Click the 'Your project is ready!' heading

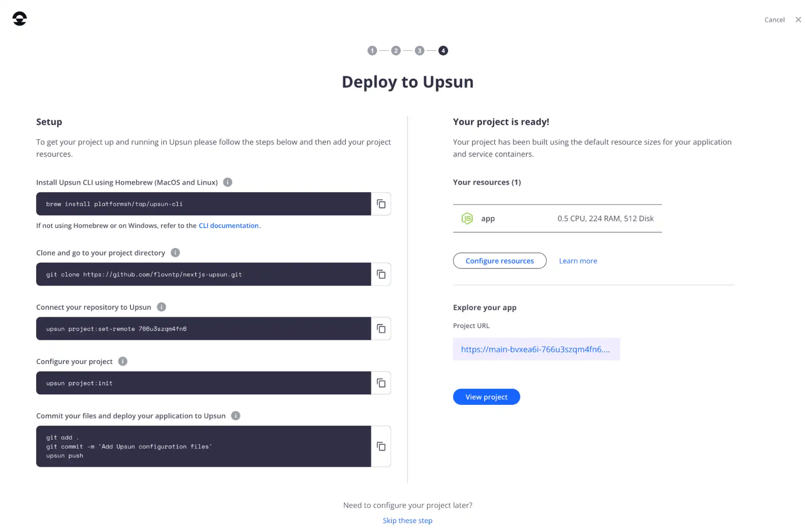501,122
